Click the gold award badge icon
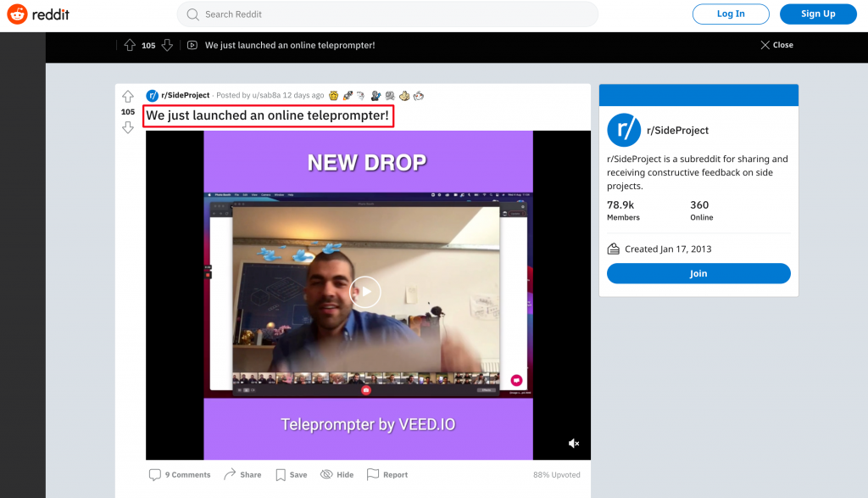Image resolution: width=868 pixels, height=498 pixels. [333, 96]
